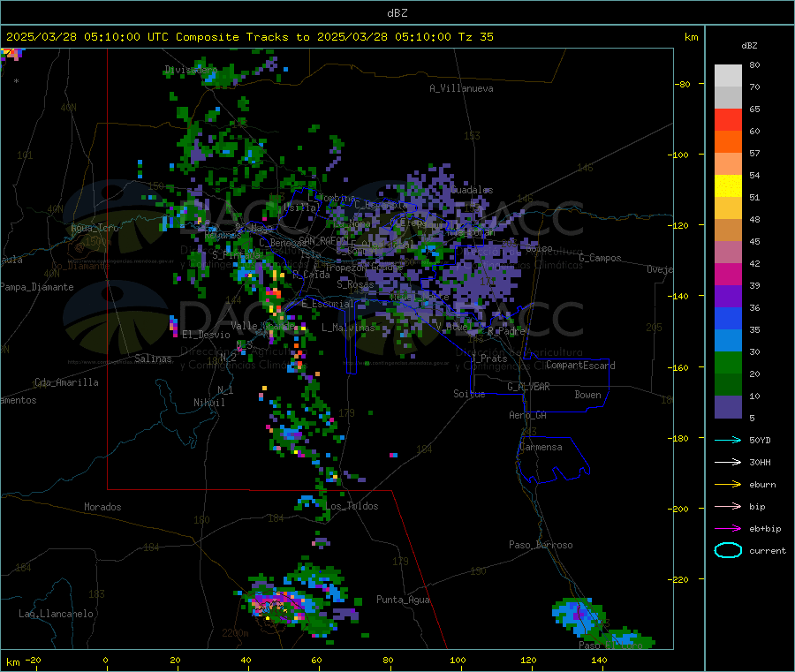This screenshot has width=795, height=672.
Task: Click the Los_Toldos map label
Action: tap(352, 506)
